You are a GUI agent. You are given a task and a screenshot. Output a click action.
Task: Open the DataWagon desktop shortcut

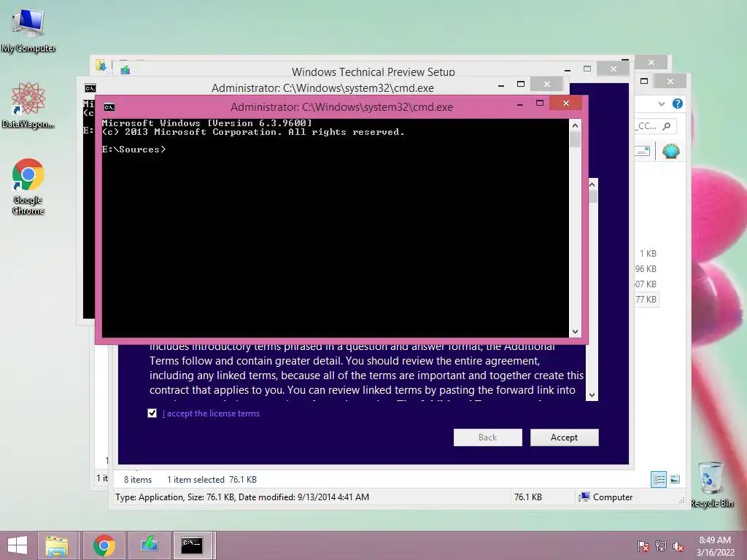click(x=28, y=105)
